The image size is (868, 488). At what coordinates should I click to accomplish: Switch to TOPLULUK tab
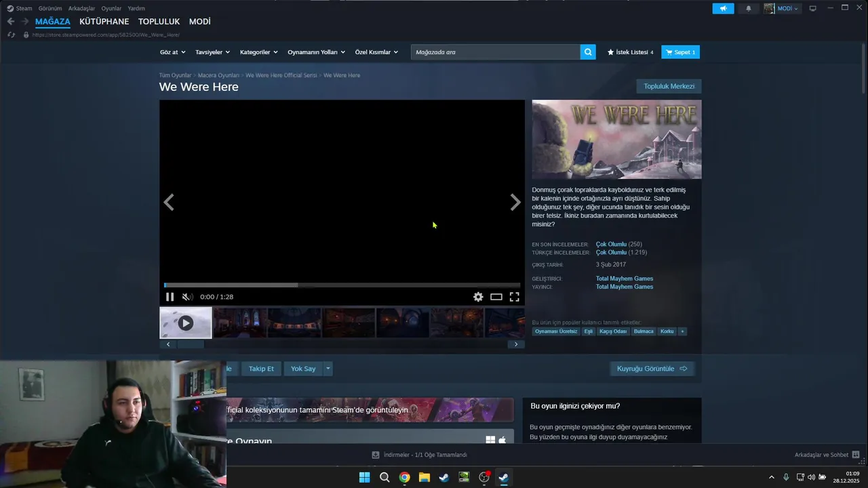[x=159, y=22]
